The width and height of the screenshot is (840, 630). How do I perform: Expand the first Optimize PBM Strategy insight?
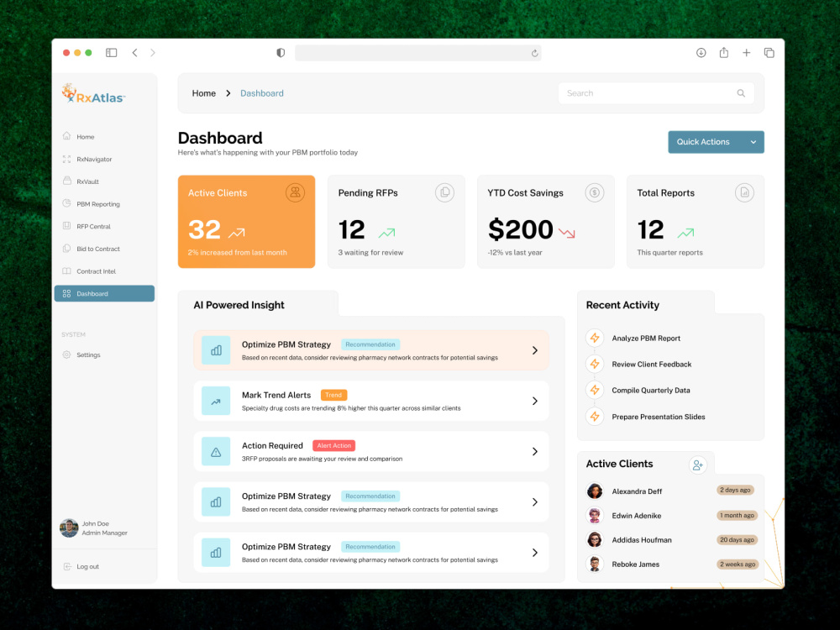(534, 350)
